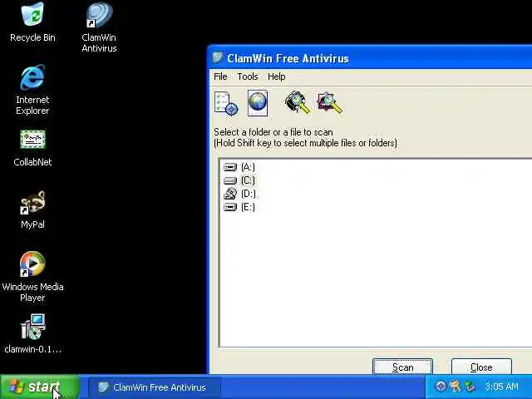Open ClamWin Preferences toolbar icon
The width and height of the screenshot is (532, 399).
[x=226, y=103]
